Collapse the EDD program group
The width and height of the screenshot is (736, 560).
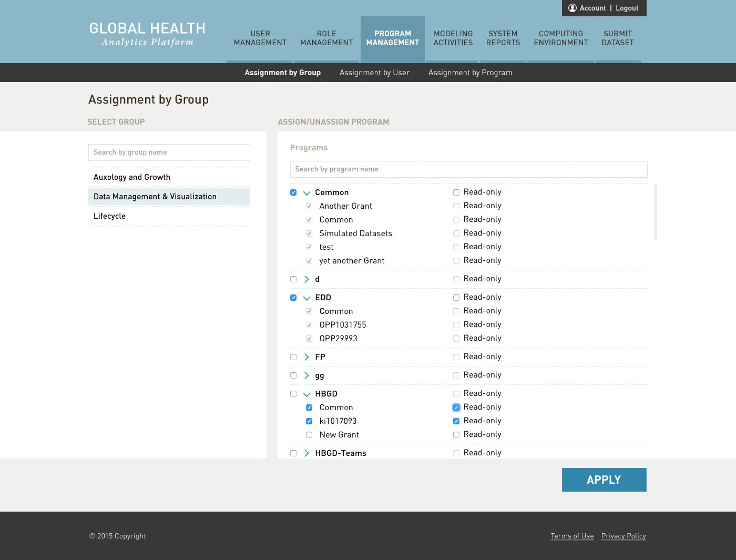tap(306, 298)
